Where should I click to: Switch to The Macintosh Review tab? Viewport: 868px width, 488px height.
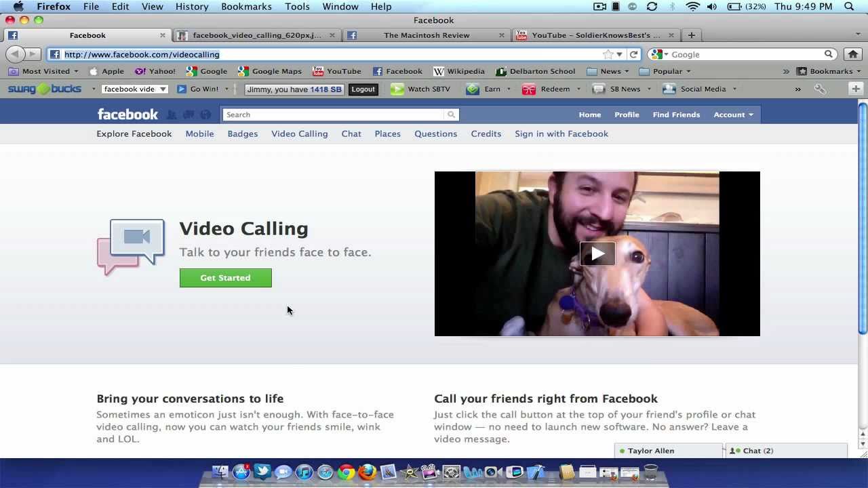pyautogui.click(x=427, y=35)
